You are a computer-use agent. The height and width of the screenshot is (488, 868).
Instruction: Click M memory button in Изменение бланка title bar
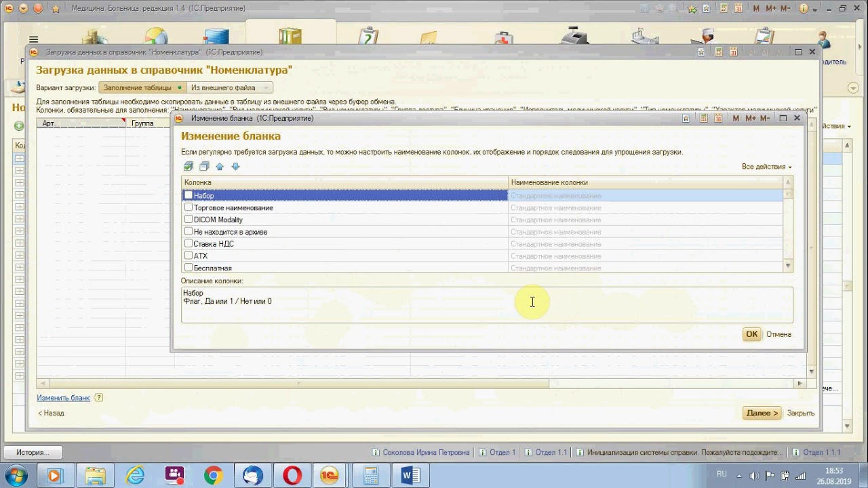coord(736,118)
